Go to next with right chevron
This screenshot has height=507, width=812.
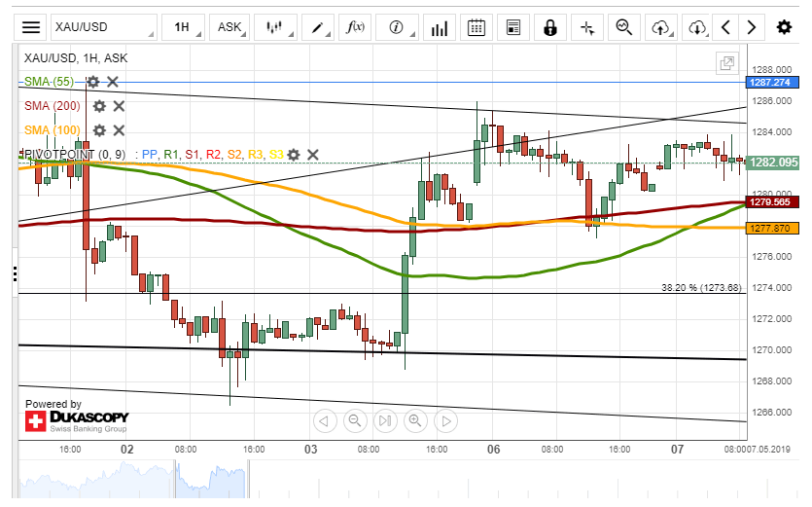pyautogui.click(x=752, y=27)
